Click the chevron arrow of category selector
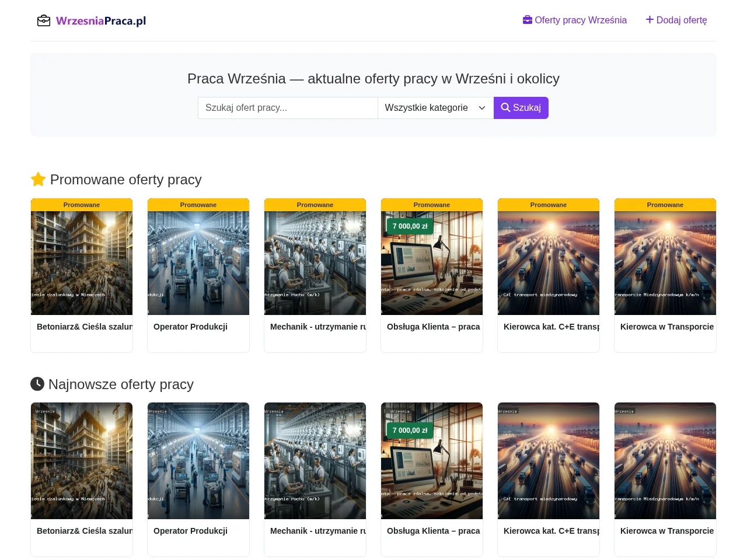This screenshot has height=560, width=747. tap(482, 108)
